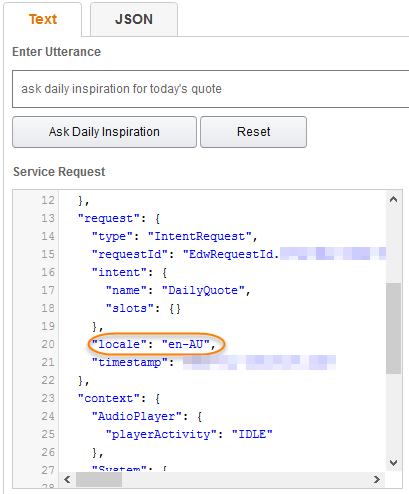Viewport: 409px width, 494px height.
Task: Click the "requestId" key on line 15
Action: (130, 255)
